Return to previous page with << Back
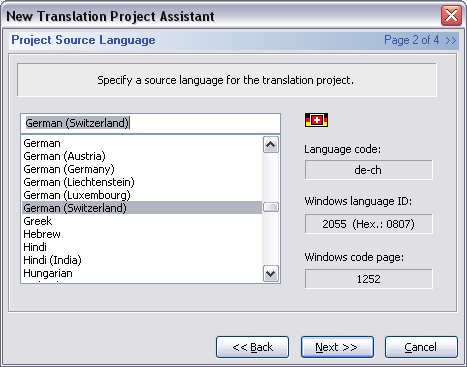 click(x=252, y=347)
